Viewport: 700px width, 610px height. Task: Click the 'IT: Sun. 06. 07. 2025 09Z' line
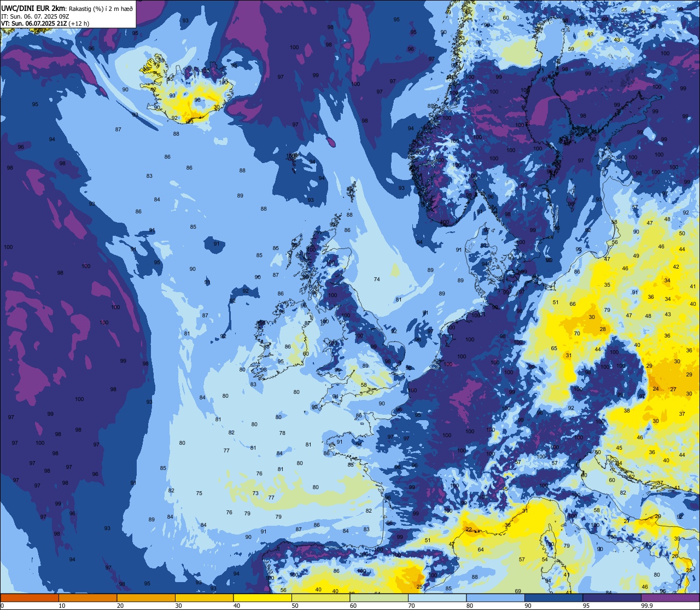click(34, 16)
